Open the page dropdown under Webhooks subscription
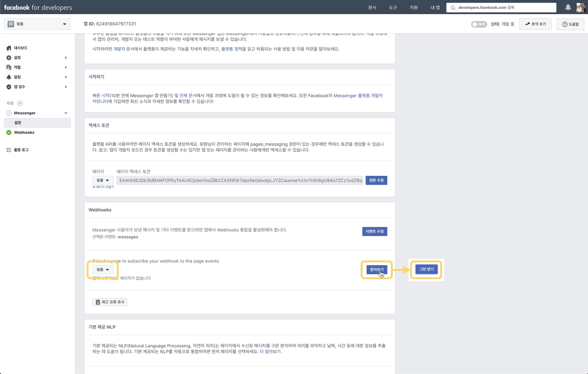 click(103, 269)
